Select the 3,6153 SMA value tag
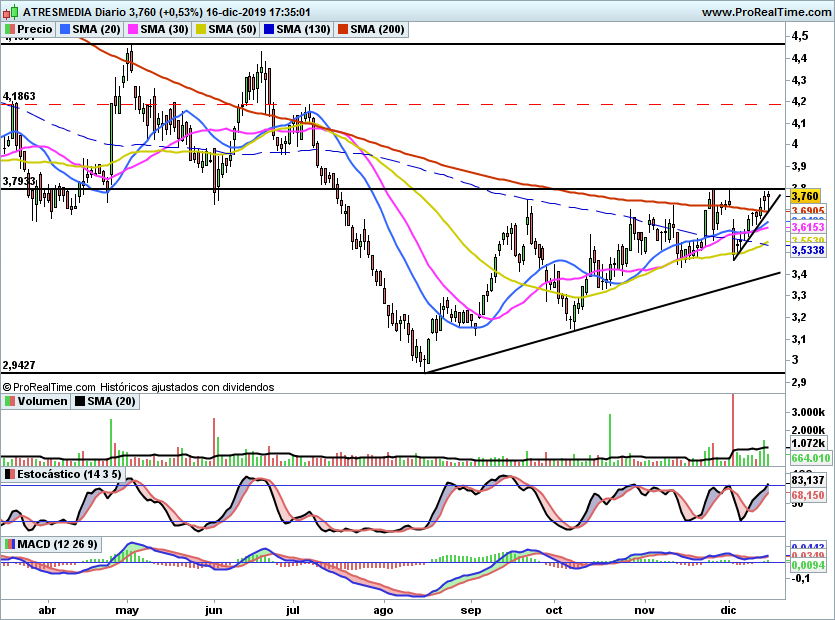Viewport: 835px width, 620px height. [808, 227]
